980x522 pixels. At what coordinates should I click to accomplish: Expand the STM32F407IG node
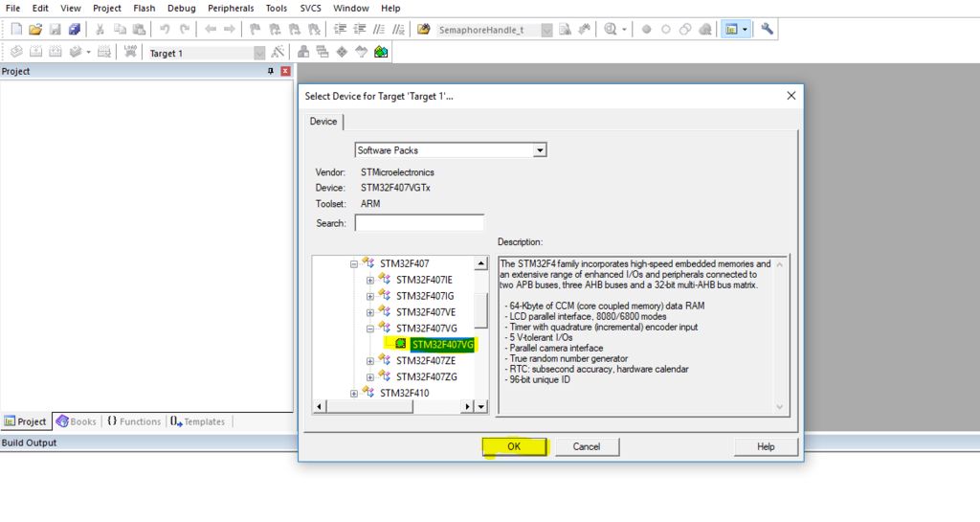[370, 296]
